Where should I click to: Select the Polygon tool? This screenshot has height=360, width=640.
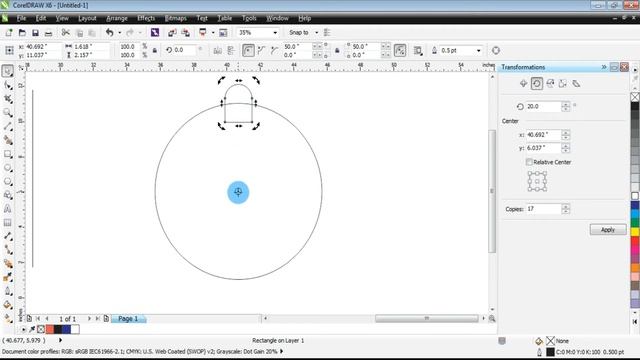pos(8,181)
